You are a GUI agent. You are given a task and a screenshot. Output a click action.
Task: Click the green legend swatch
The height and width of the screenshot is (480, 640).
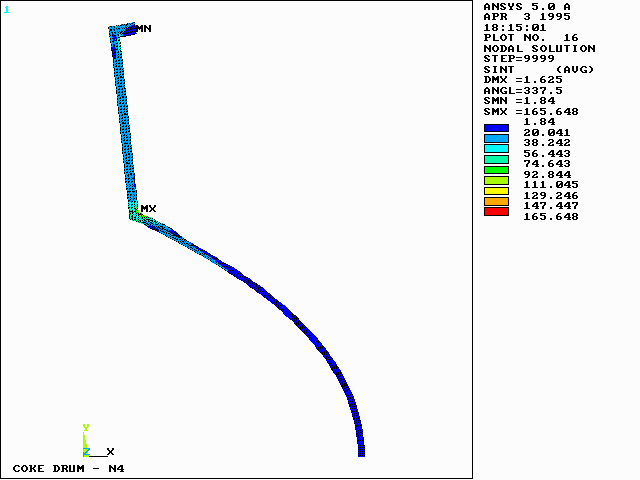coord(496,170)
